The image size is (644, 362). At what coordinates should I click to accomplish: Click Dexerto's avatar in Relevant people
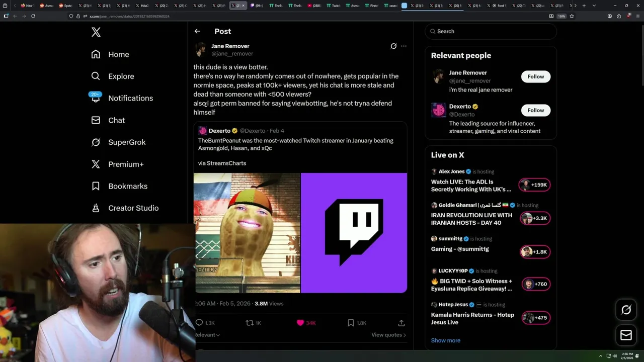[x=438, y=110]
